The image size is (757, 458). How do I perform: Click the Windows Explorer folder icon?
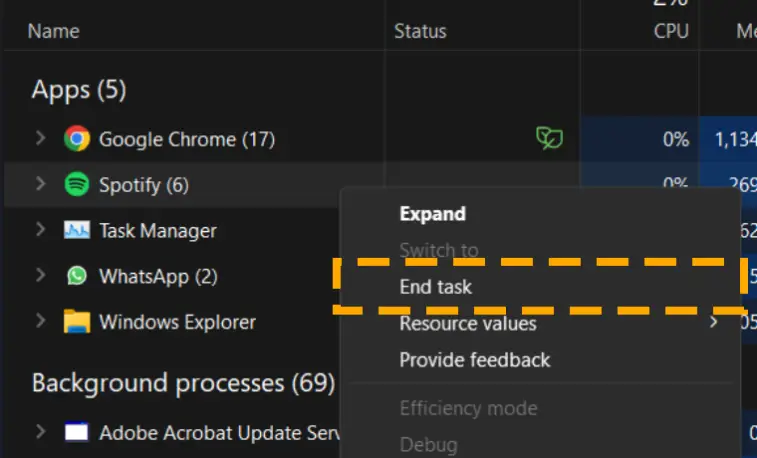pyautogui.click(x=77, y=321)
